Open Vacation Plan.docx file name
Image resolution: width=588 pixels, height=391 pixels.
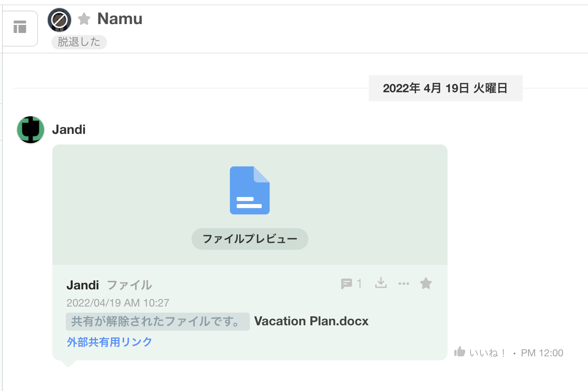tap(311, 321)
